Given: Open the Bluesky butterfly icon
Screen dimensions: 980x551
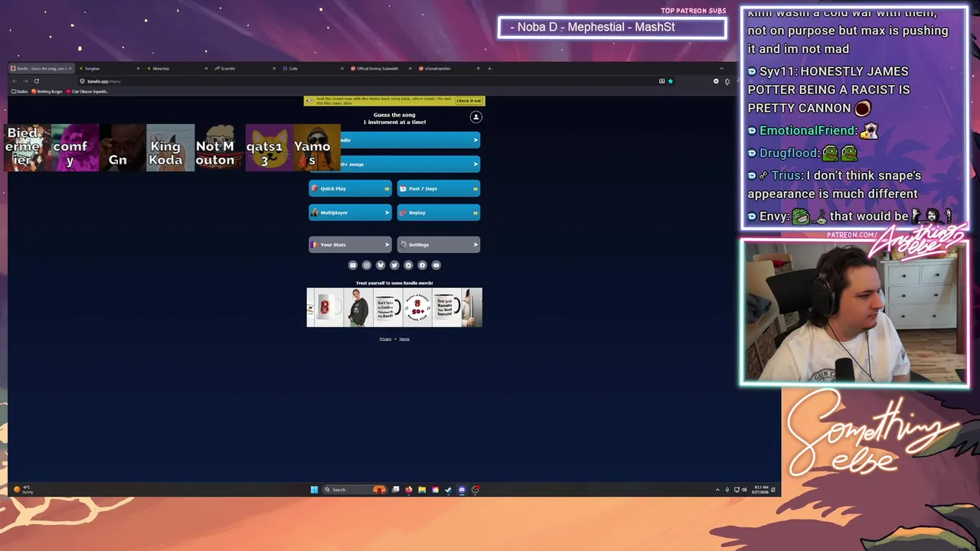Looking at the screenshot, I should [x=381, y=266].
